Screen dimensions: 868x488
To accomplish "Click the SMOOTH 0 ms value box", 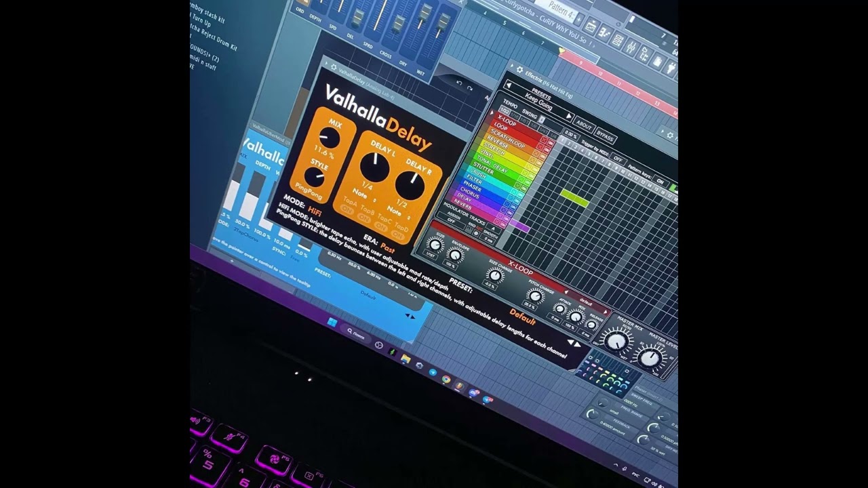I will tap(488, 240).
